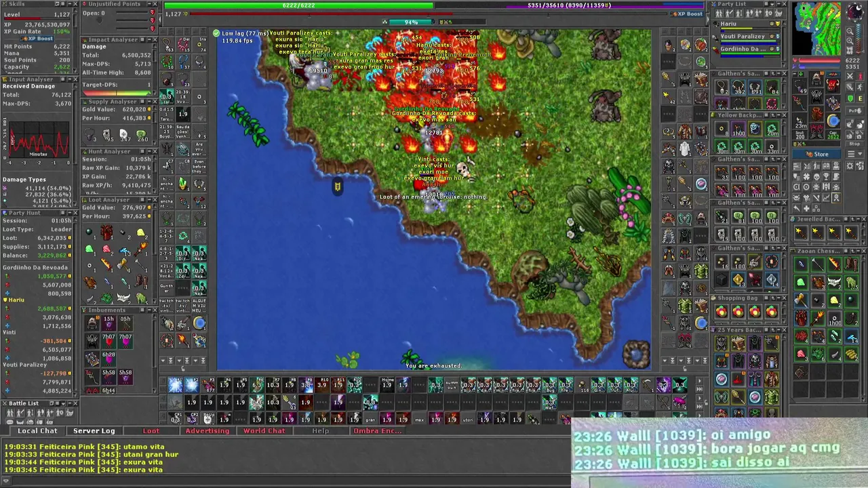This screenshot has width=868, height=488.
Task: Click the minimap view
Action: (817, 28)
